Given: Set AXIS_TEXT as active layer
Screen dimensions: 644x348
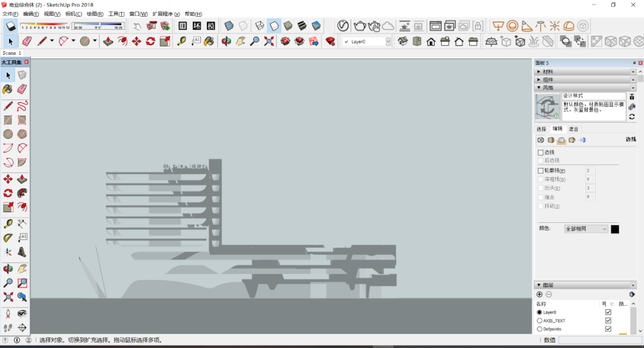Looking at the screenshot, I should (540, 321).
